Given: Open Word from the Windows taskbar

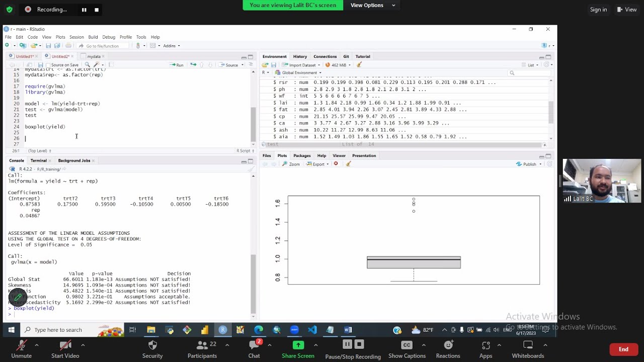Looking at the screenshot, I should [x=348, y=330].
